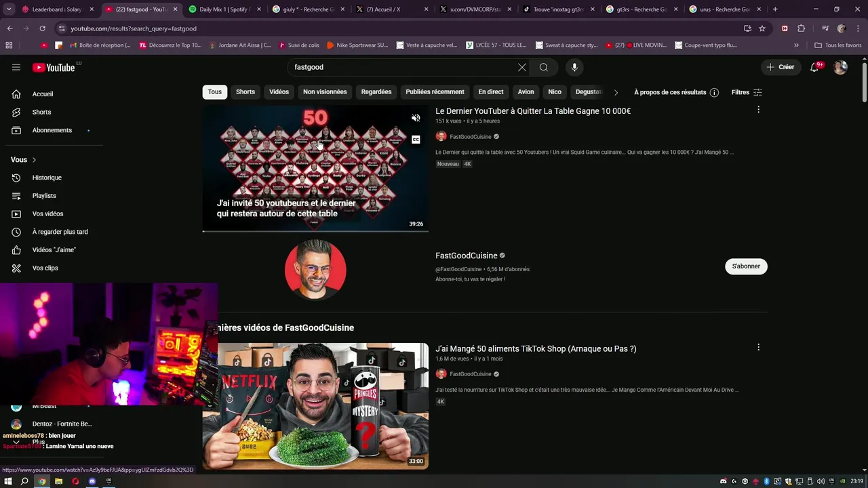Click the YouTube logo
The image size is (868, 488).
coord(54,67)
